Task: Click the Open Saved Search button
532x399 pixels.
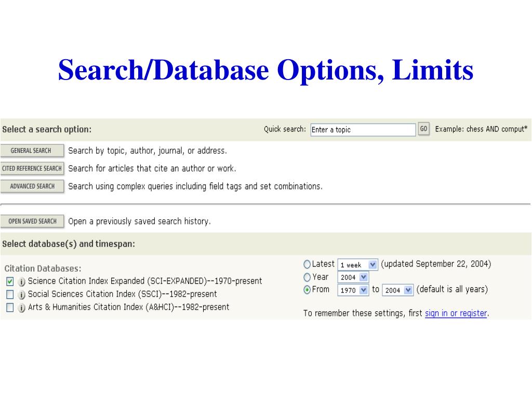Action: (32, 221)
